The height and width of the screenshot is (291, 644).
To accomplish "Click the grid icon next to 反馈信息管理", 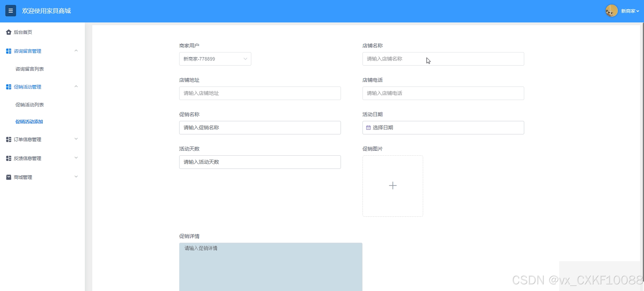I will point(9,158).
